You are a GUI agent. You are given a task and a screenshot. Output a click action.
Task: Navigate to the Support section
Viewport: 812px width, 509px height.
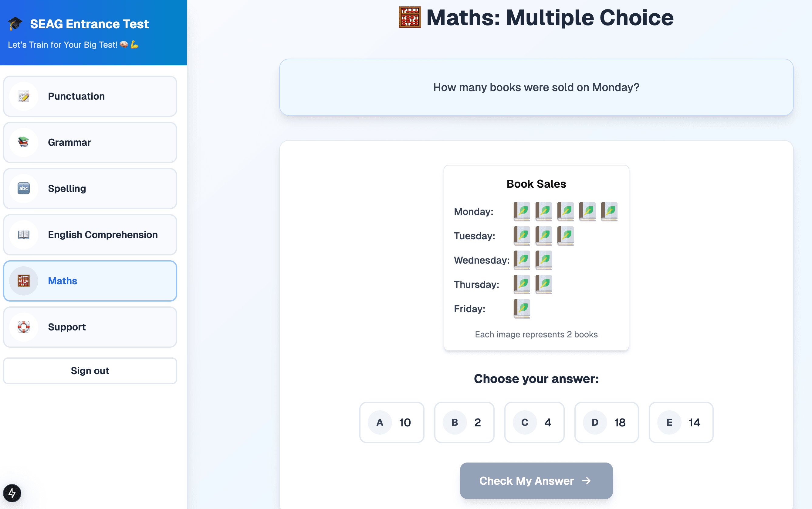[x=90, y=327]
